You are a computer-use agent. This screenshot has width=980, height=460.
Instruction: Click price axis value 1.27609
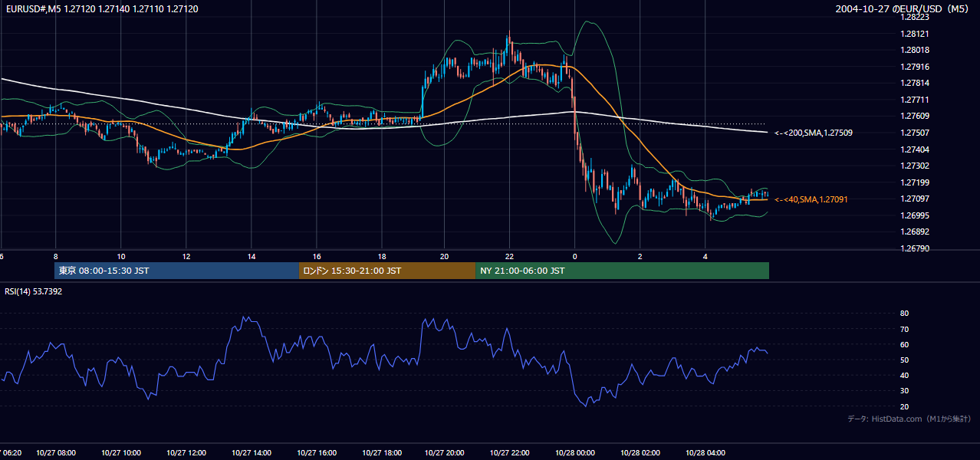pyautogui.click(x=916, y=116)
